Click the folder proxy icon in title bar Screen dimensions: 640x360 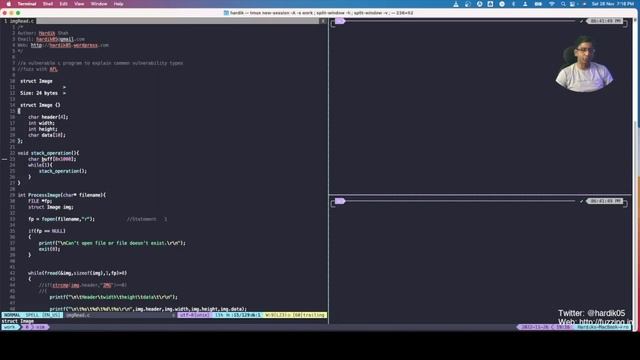click(226, 13)
